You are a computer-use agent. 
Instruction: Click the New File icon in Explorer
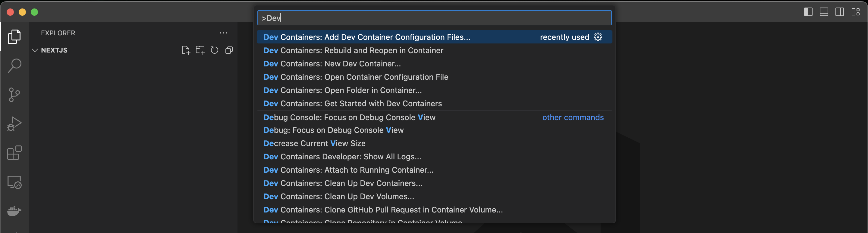(186, 50)
